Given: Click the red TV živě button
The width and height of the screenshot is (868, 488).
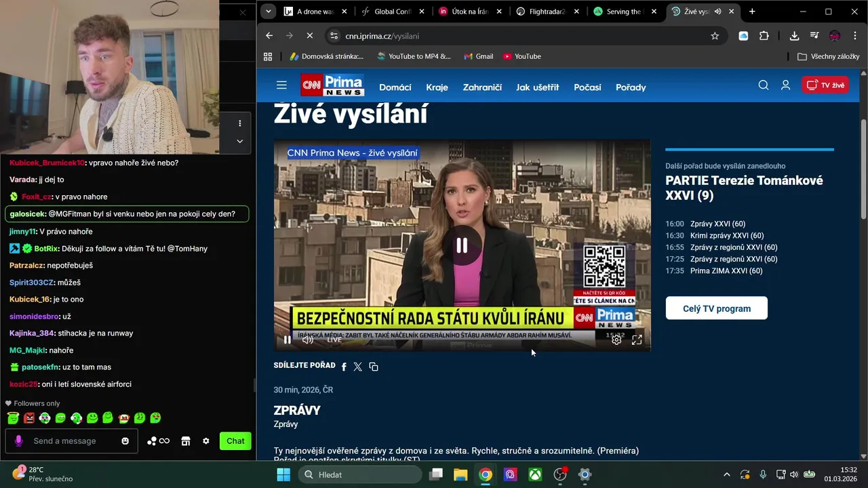Looking at the screenshot, I should (x=825, y=85).
